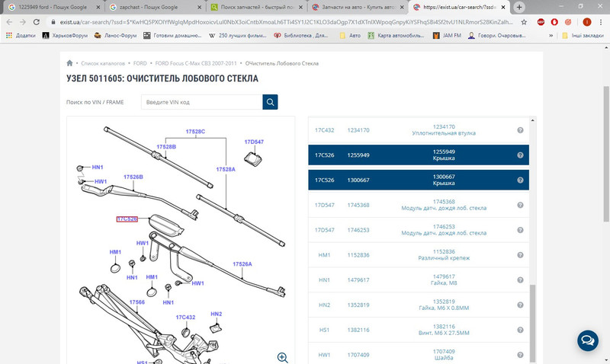Select 17526A label in the diagram

point(242,264)
